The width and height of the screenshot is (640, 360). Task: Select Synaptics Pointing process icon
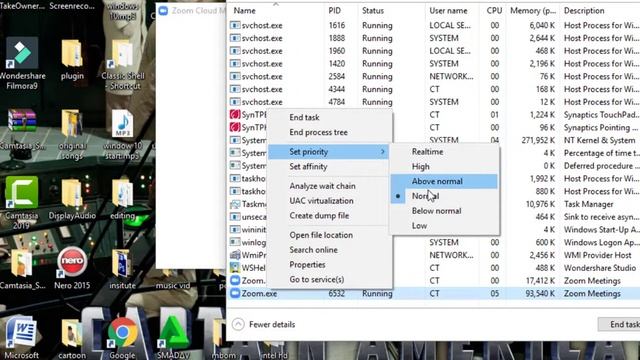click(235, 127)
